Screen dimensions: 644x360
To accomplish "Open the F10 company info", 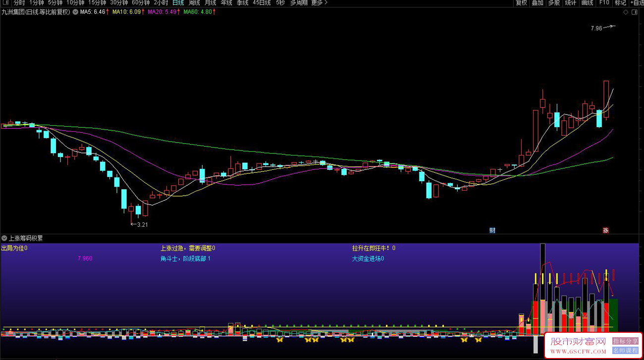I will coord(604,3).
